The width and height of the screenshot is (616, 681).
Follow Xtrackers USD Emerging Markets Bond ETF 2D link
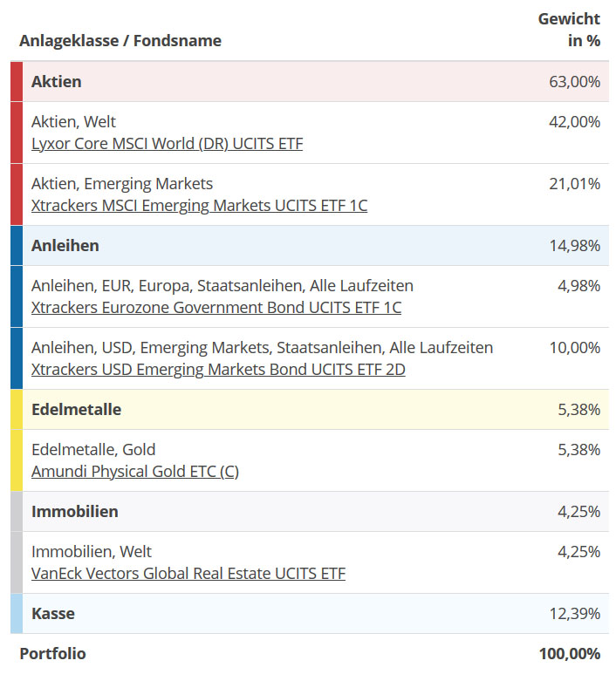218,370
